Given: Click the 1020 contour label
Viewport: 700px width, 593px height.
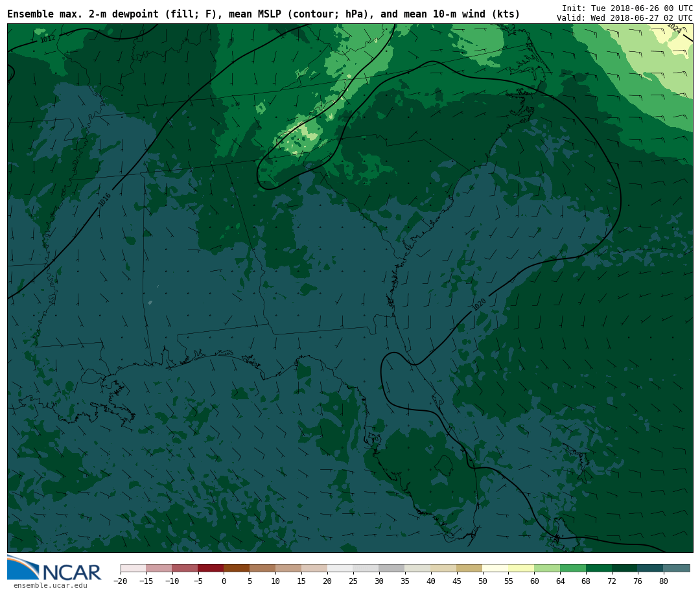Looking at the screenshot, I should tap(479, 305).
